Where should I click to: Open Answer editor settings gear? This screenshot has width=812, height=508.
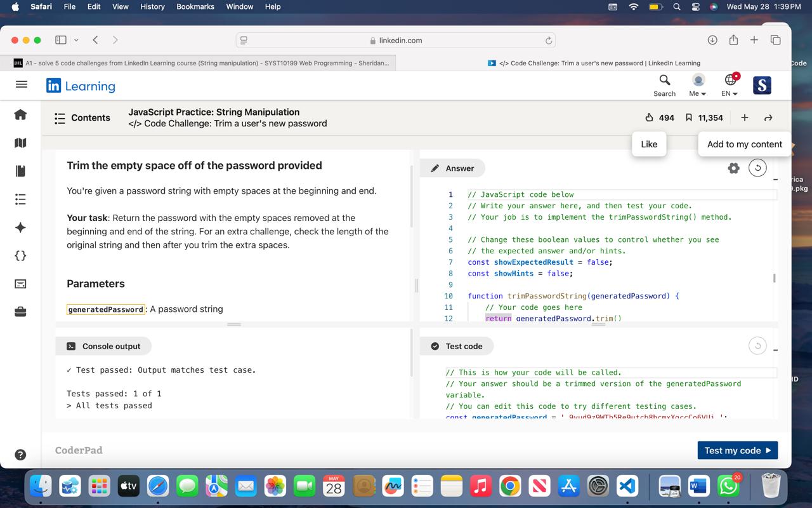pos(733,168)
